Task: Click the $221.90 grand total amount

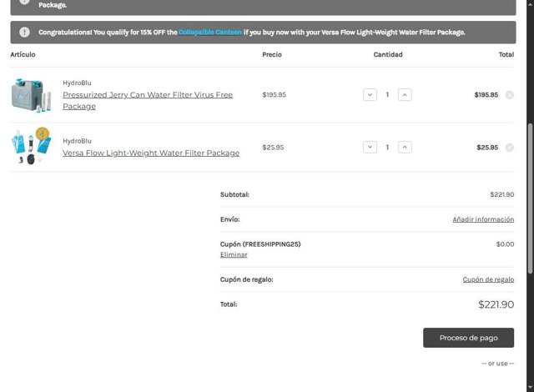Action: (x=496, y=304)
